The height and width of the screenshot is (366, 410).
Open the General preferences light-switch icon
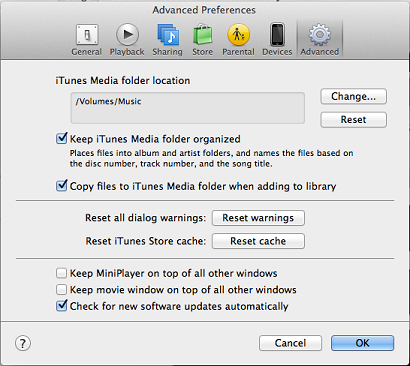tap(87, 35)
